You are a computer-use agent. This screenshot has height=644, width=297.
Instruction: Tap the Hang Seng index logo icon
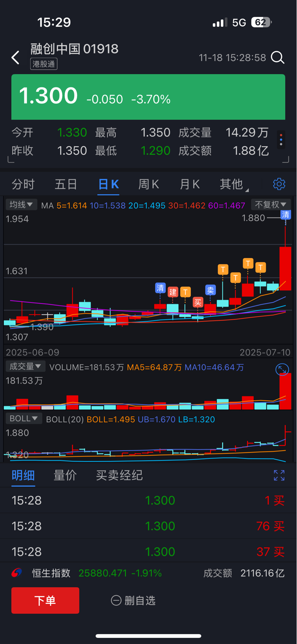coord(17,573)
